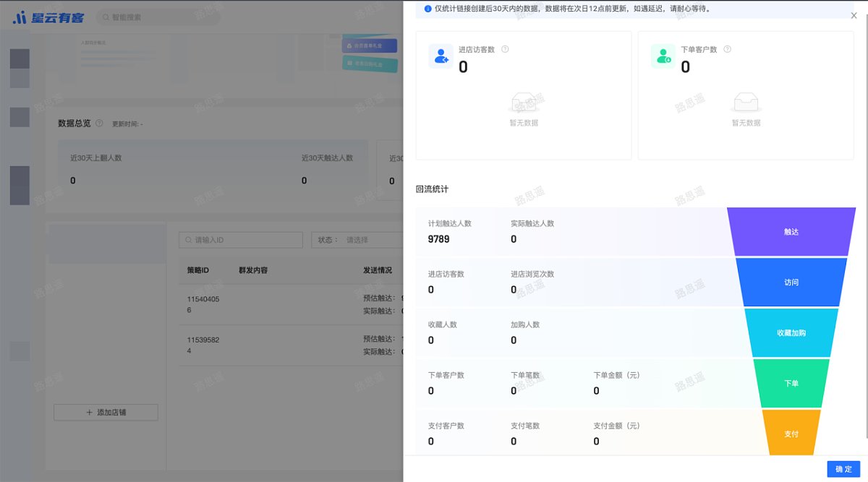
Task: Click the 发送情况 column header
Action: [x=378, y=270]
